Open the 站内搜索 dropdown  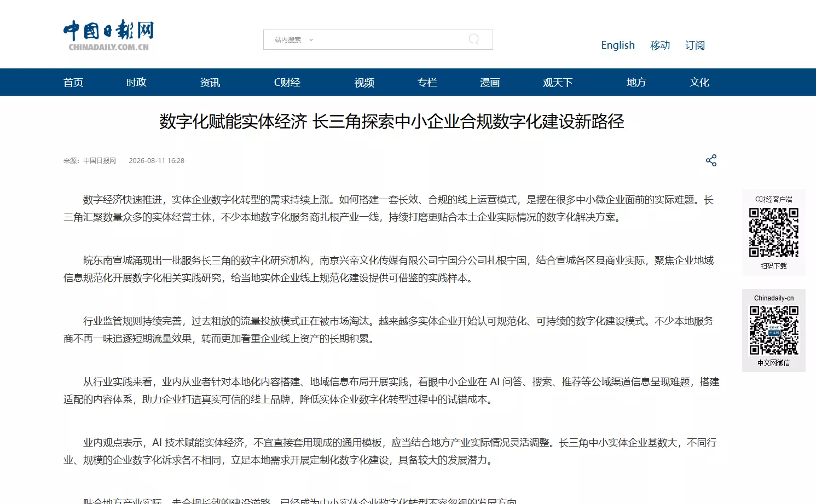point(294,39)
